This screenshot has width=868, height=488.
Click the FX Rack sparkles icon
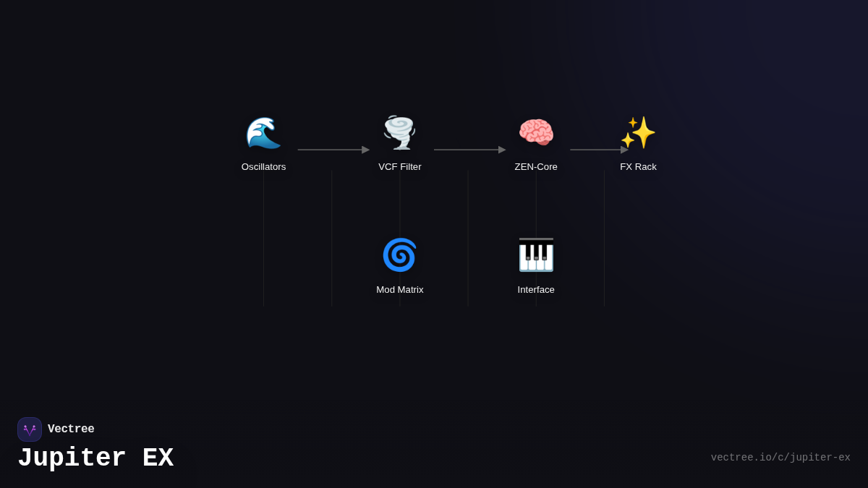(638, 133)
